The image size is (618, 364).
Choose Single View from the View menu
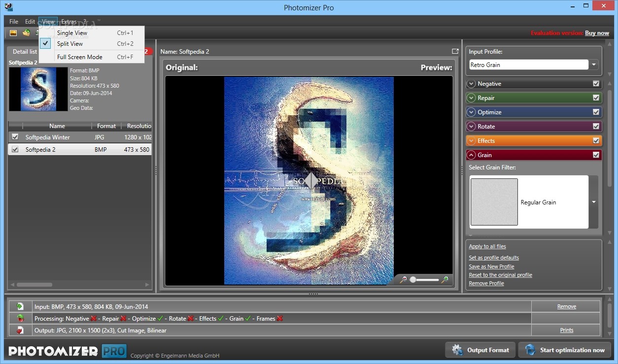coord(92,33)
